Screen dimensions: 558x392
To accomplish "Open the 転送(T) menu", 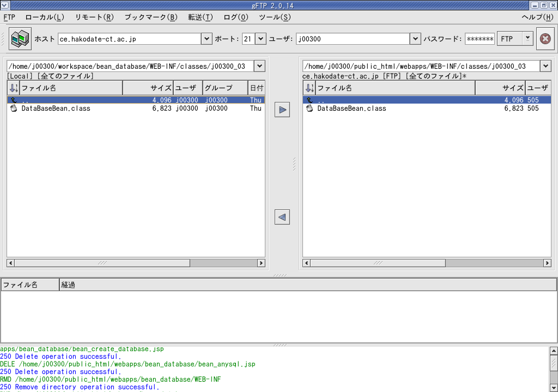I will coord(201,17).
